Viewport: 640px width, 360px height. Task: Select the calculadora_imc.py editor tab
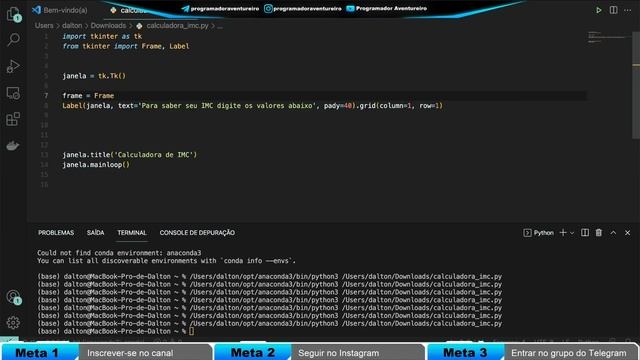[131, 10]
